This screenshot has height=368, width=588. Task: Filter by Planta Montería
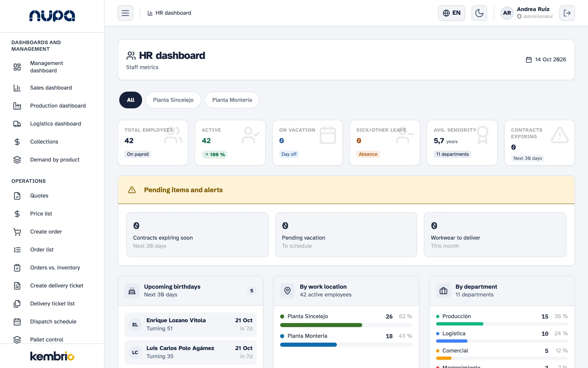click(x=232, y=100)
